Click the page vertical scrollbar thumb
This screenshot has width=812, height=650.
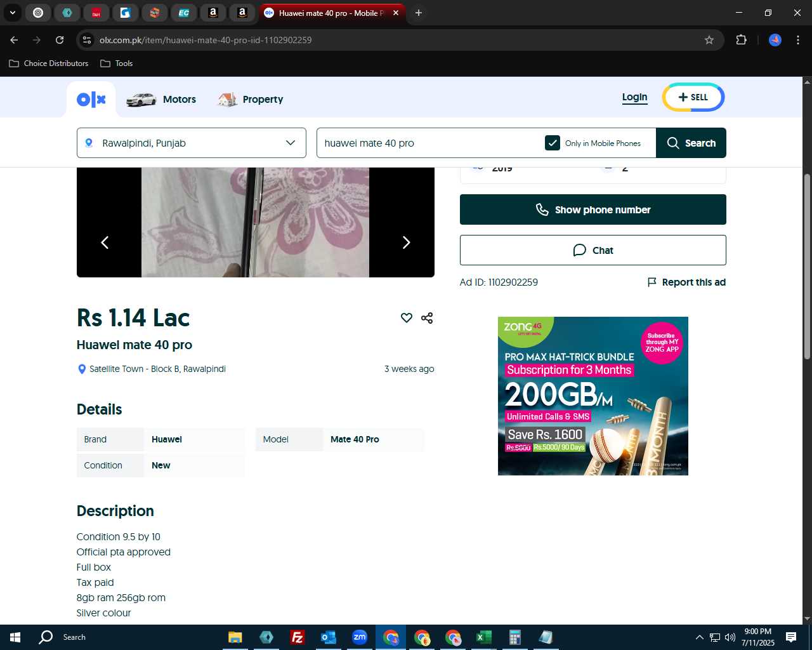pyautogui.click(x=807, y=267)
